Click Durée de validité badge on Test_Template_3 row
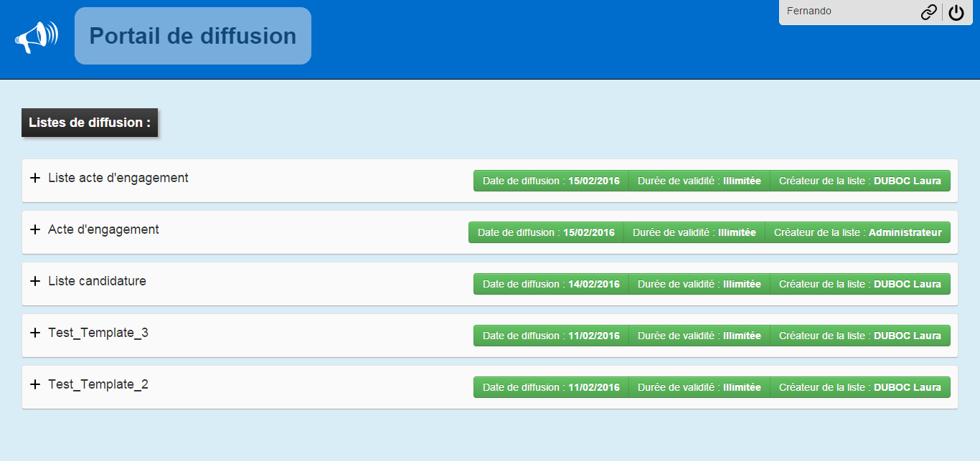This screenshot has width=980, height=461. tap(699, 336)
